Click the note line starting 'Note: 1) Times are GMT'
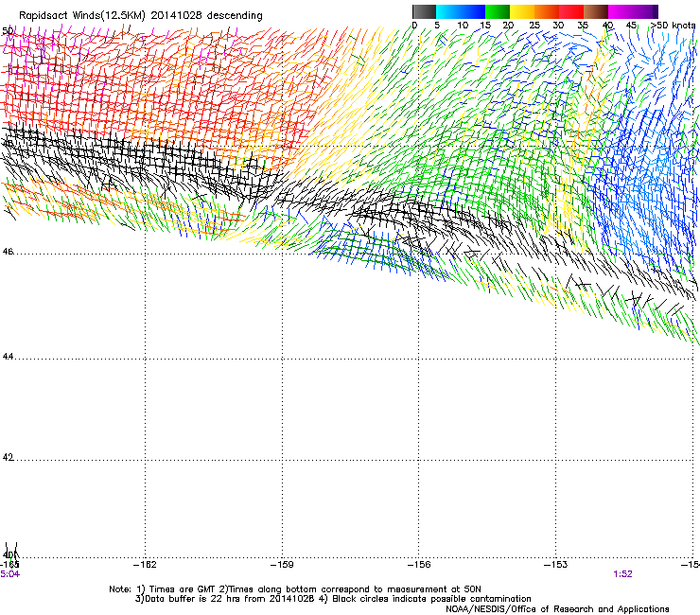 (x=295, y=589)
